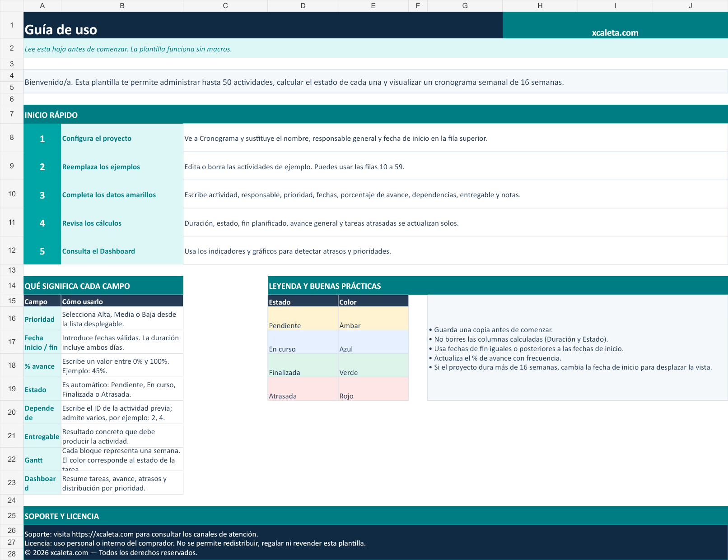The image size is (728, 560).
Task: Click the 'En curso' legend cell
Action: 303,342
